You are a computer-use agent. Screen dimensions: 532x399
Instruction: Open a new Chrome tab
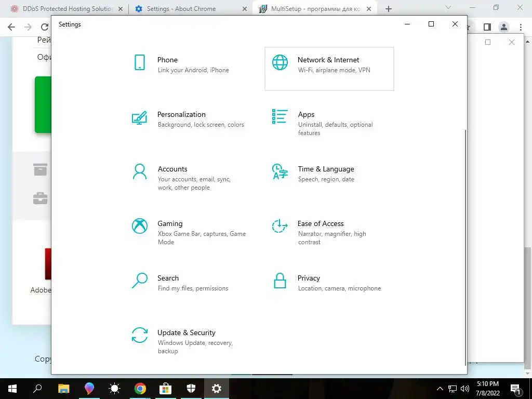[389, 9]
